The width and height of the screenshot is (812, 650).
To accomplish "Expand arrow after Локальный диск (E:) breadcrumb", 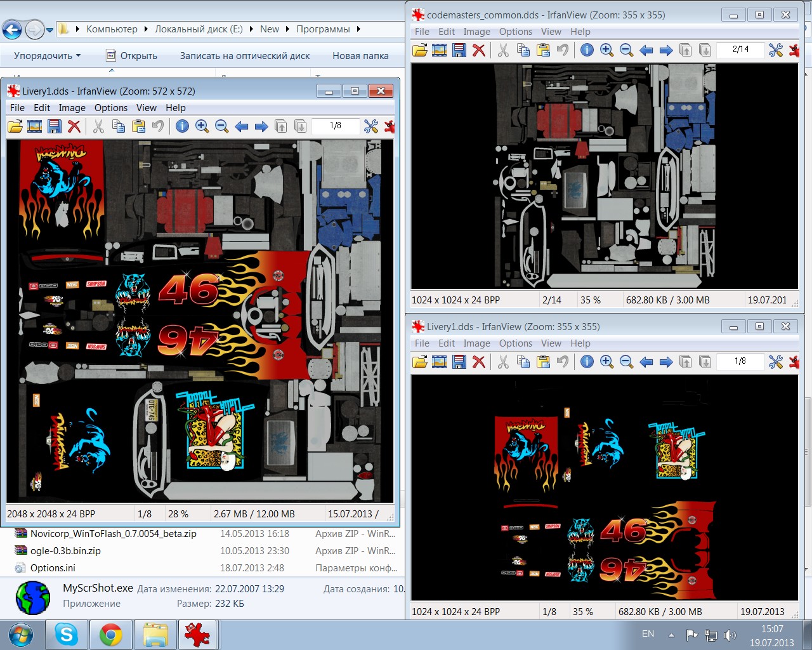I will 251,29.
